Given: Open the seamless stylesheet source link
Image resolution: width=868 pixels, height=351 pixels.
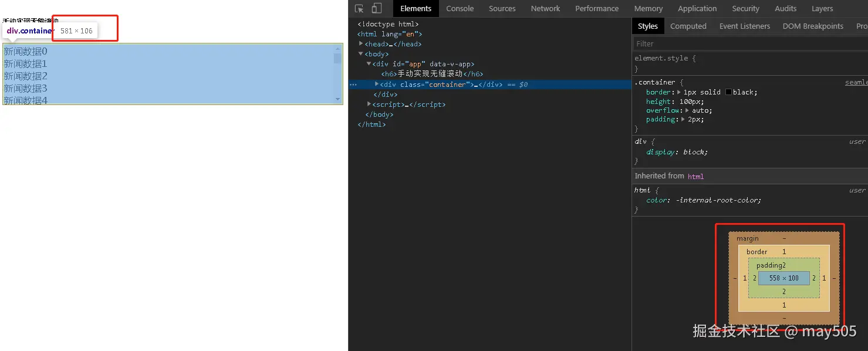Looking at the screenshot, I should click(x=856, y=82).
